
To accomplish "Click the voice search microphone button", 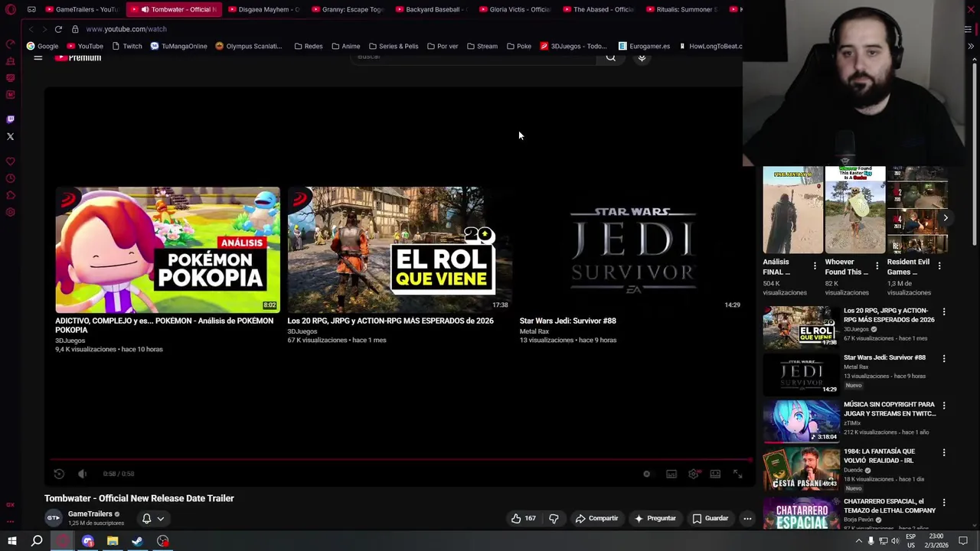I will point(642,57).
